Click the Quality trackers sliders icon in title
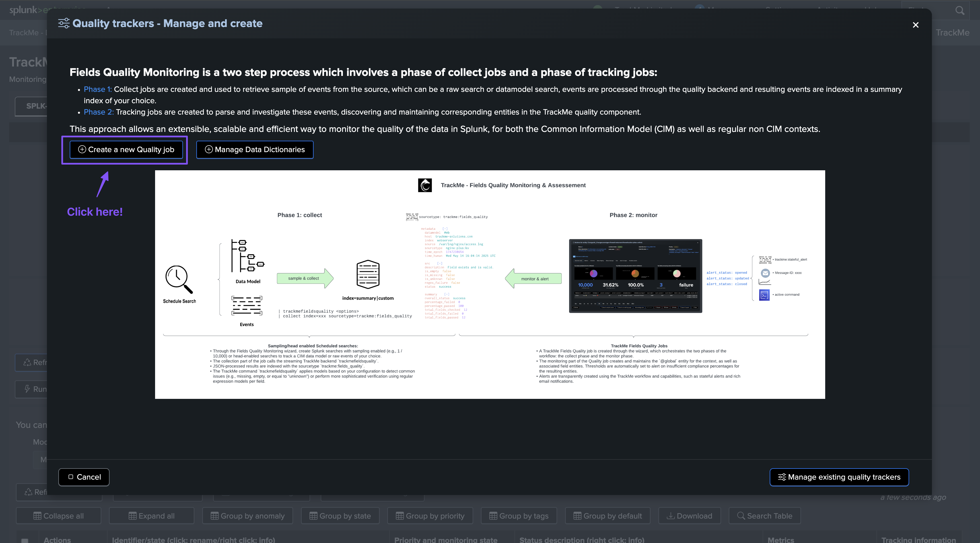The height and width of the screenshot is (543, 980). tap(63, 23)
